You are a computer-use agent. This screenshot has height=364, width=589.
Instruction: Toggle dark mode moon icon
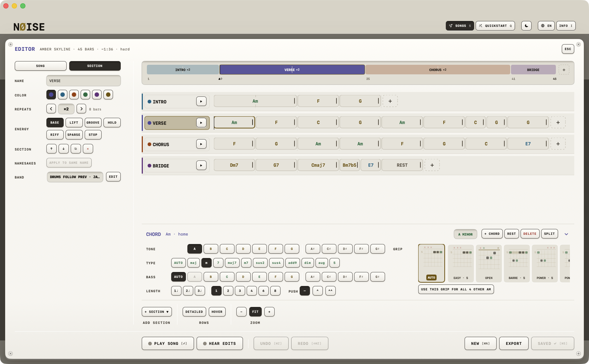point(526,26)
